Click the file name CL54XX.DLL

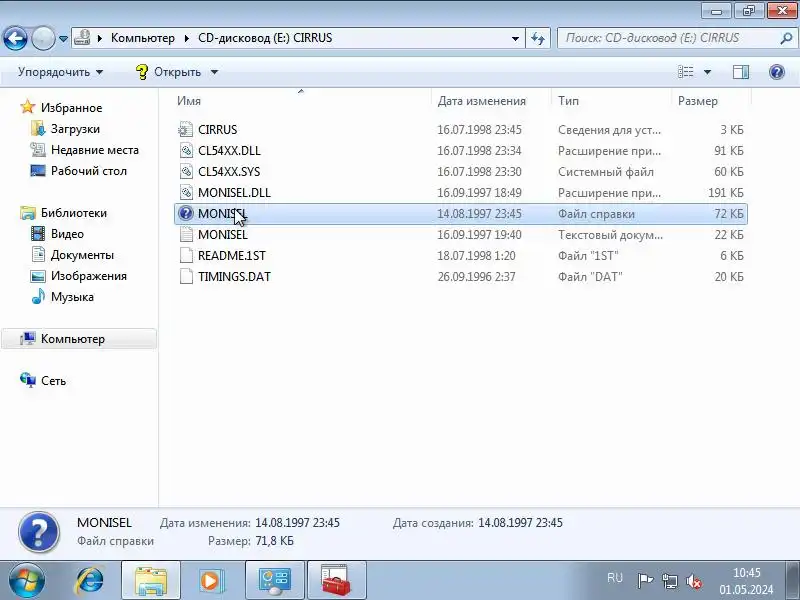tap(229, 151)
